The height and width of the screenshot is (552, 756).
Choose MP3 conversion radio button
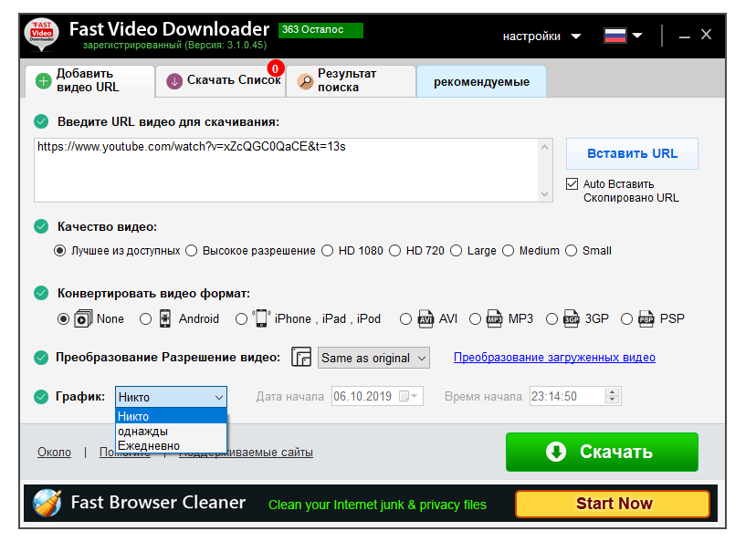(476, 319)
